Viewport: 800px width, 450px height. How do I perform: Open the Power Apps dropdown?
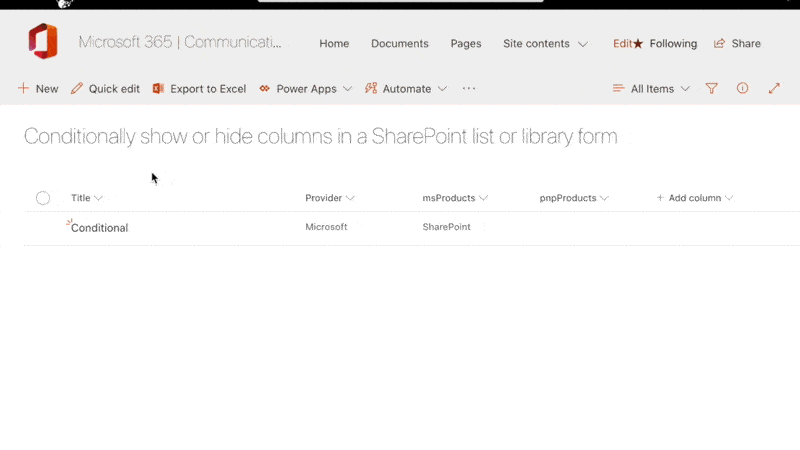click(x=306, y=89)
